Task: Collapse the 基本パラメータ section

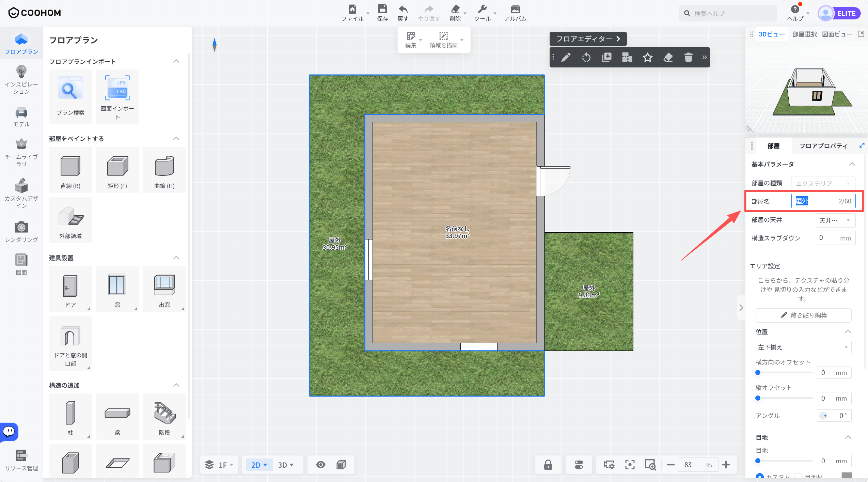Action: point(852,164)
